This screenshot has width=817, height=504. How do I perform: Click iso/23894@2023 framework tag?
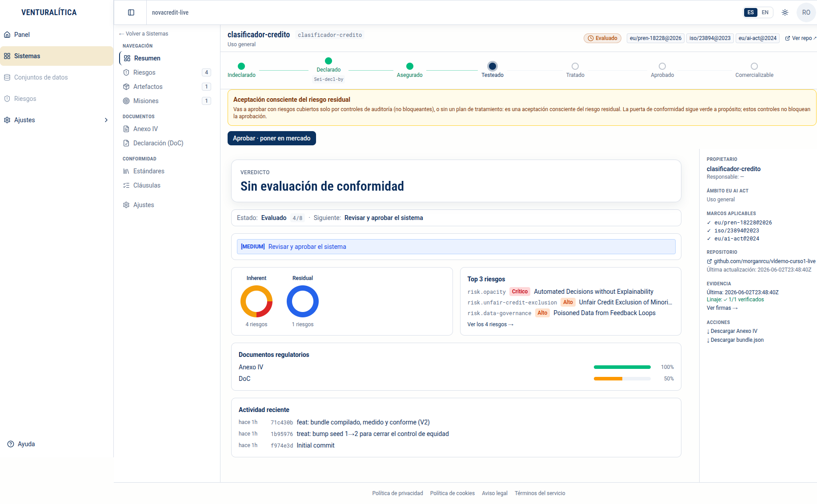(710, 38)
